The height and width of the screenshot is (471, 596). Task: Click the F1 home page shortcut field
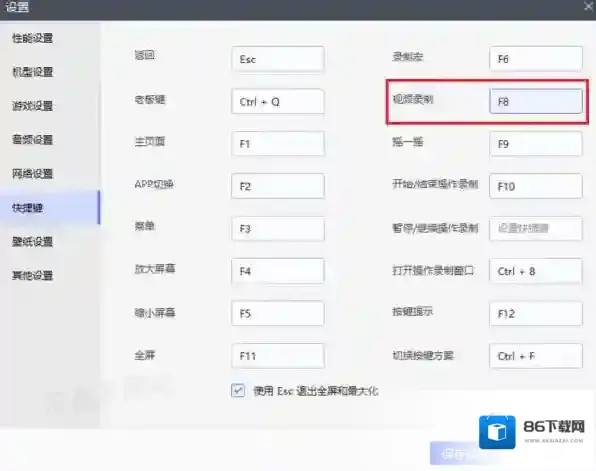278,144
